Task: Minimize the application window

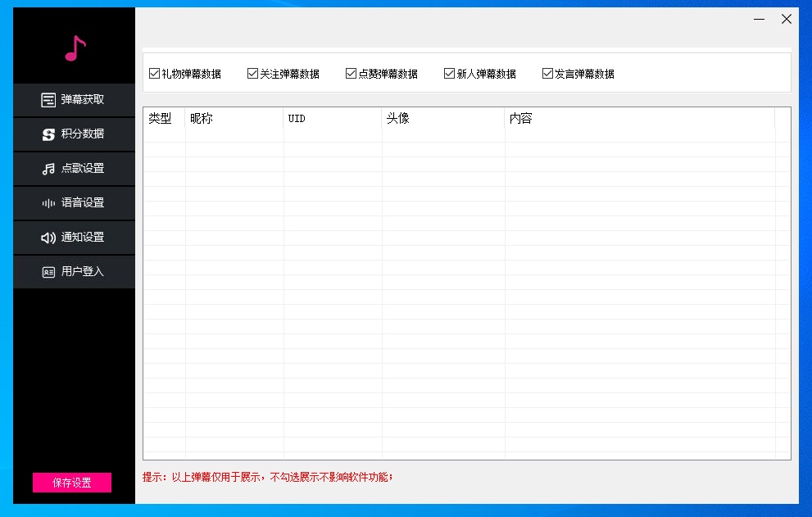Action: (x=760, y=19)
